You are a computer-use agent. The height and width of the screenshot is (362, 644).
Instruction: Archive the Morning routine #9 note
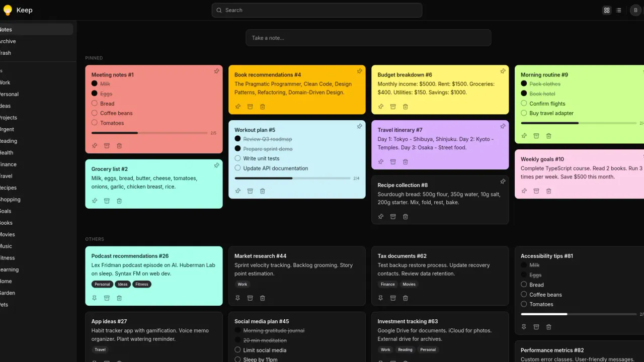click(536, 136)
